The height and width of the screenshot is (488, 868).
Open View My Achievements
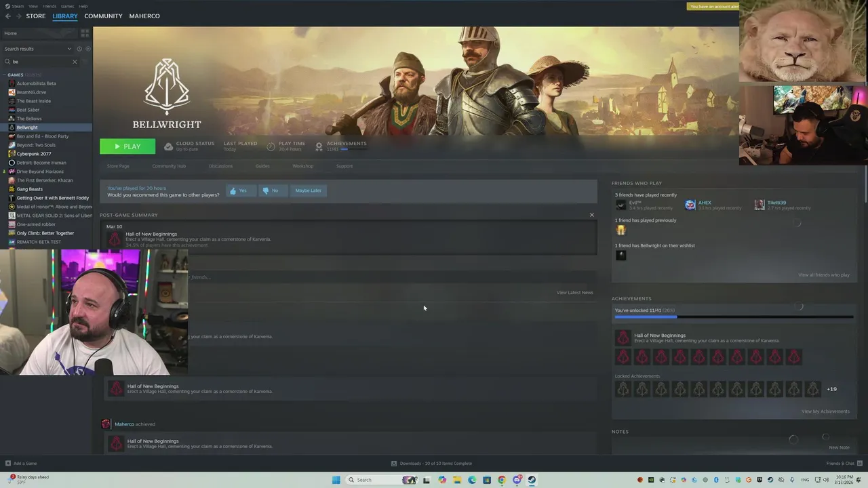(x=825, y=411)
